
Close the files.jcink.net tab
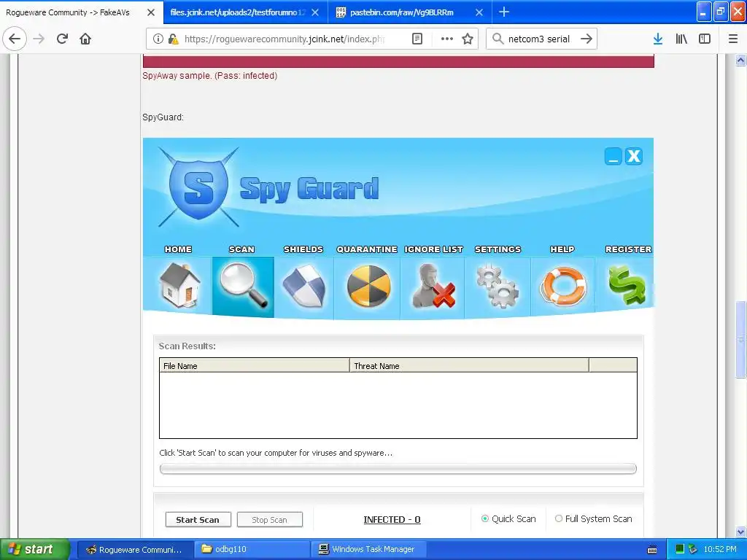pyautogui.click(x=315, y=12)
